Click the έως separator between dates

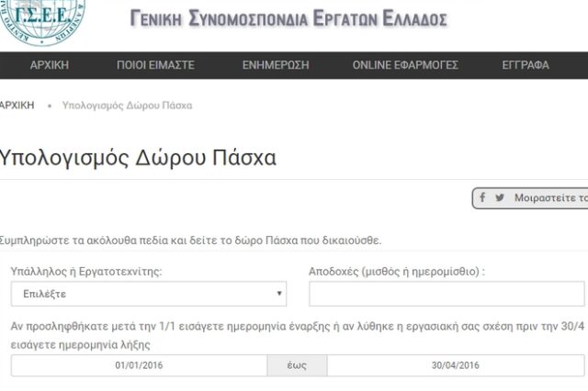pos(297,365)
